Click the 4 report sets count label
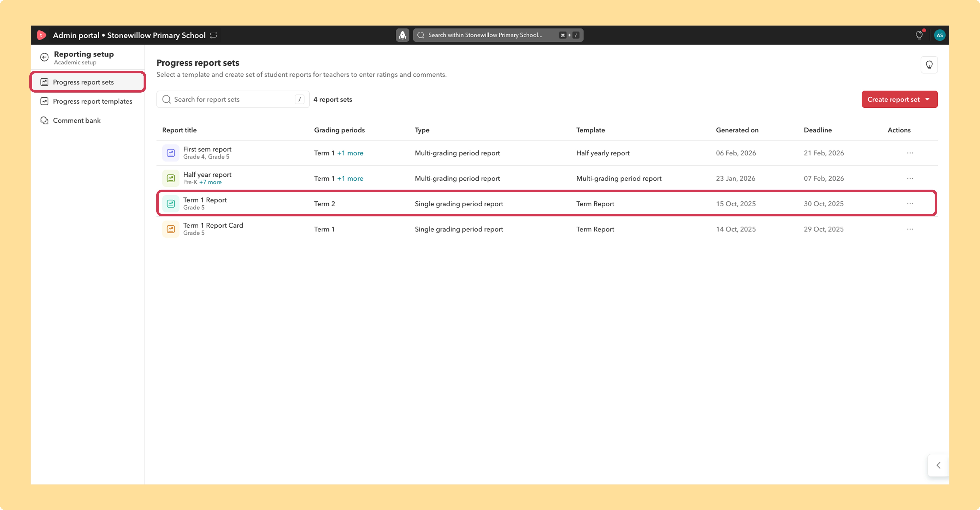 333,99
